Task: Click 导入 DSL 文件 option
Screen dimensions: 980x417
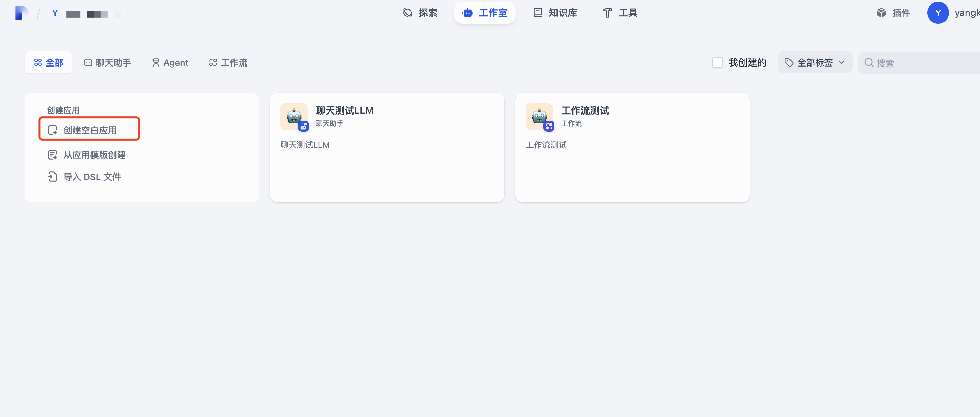Action: pyautogui.click(x=92, y=177)
